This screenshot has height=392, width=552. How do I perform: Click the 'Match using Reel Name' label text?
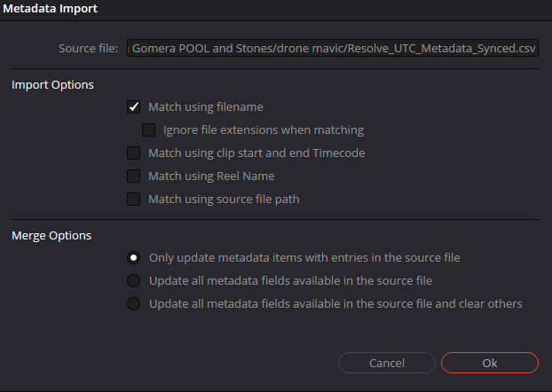(211, 176)
